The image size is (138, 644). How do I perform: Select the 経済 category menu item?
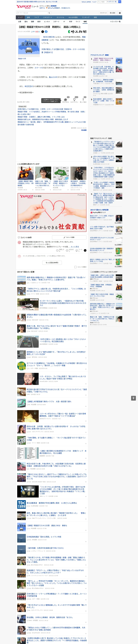[x=39, y=21]
